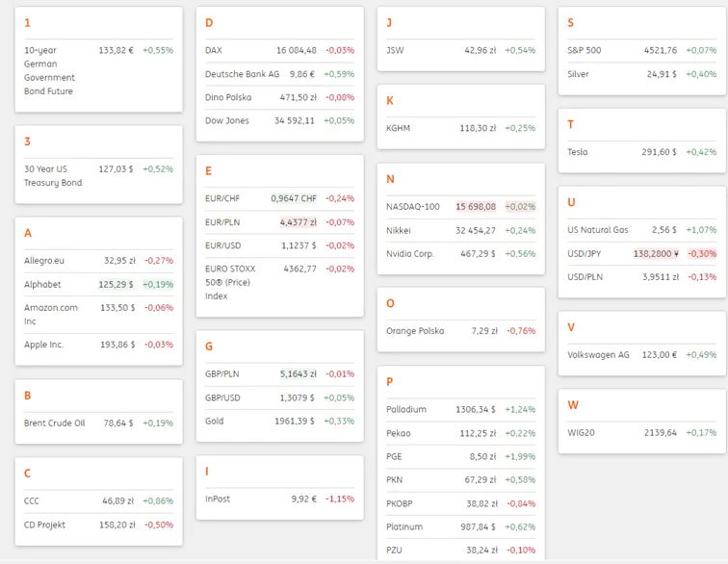Select the EUR/PLN currency pair
The width and height of the screenshot is (728, 564).
click(279, 222)
